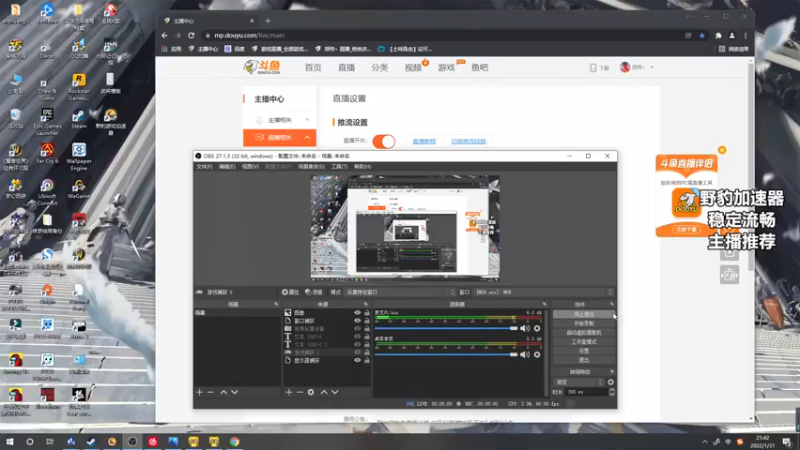Open the 帮助(H) menu in OBS
The height and width of the screenshot is (450, 800).
(x=362, y=166)
